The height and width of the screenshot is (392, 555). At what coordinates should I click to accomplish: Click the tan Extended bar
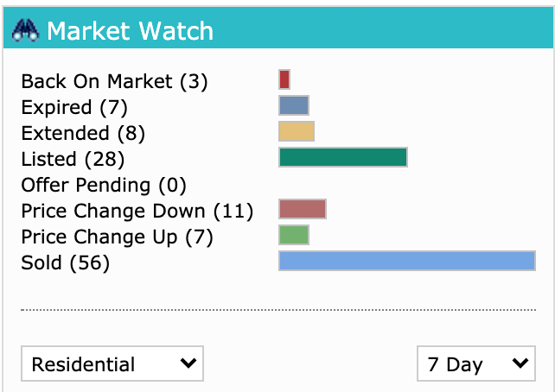297,131
